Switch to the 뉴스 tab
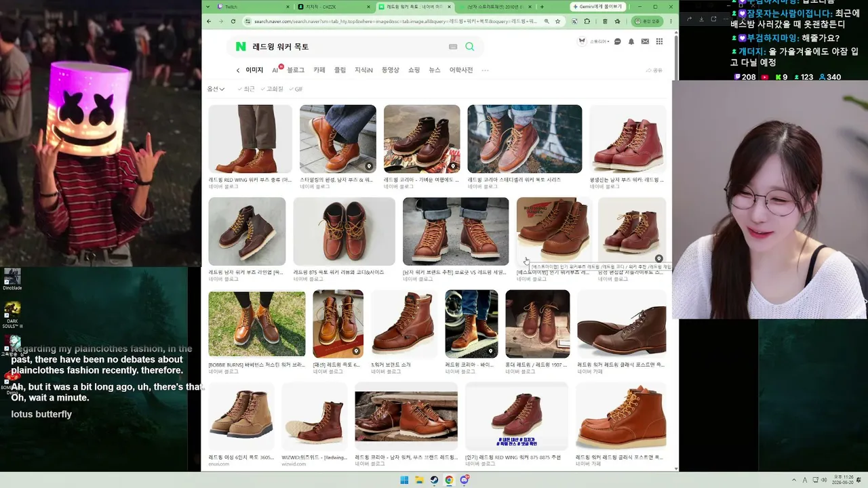Screen dimensions: 868x488 point(435,70)
